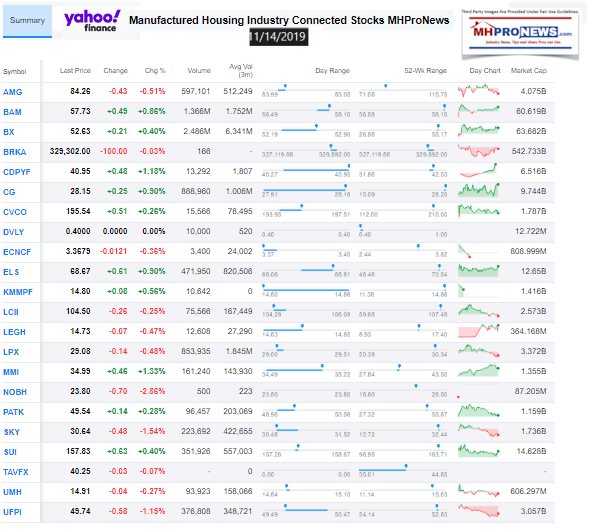View the CG day chart sparkline
Screen dimensions: 589x532
pyautogui.click(x=479, y=190)
